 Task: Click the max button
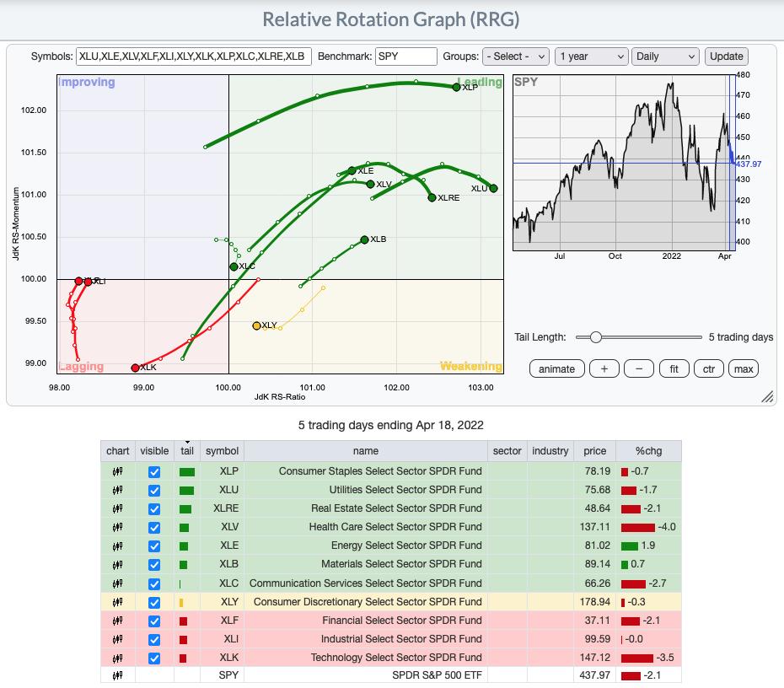[744, 369]
